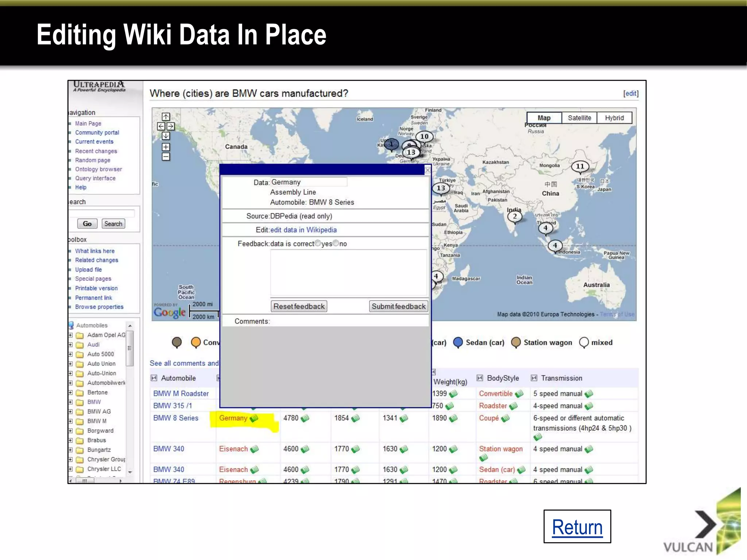
Task: Click the feedback comment text area
Action: pos(348,272)
